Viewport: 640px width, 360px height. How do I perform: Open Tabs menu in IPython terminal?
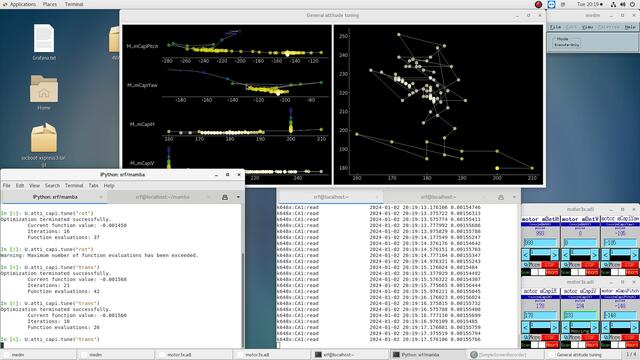(93, 185)
